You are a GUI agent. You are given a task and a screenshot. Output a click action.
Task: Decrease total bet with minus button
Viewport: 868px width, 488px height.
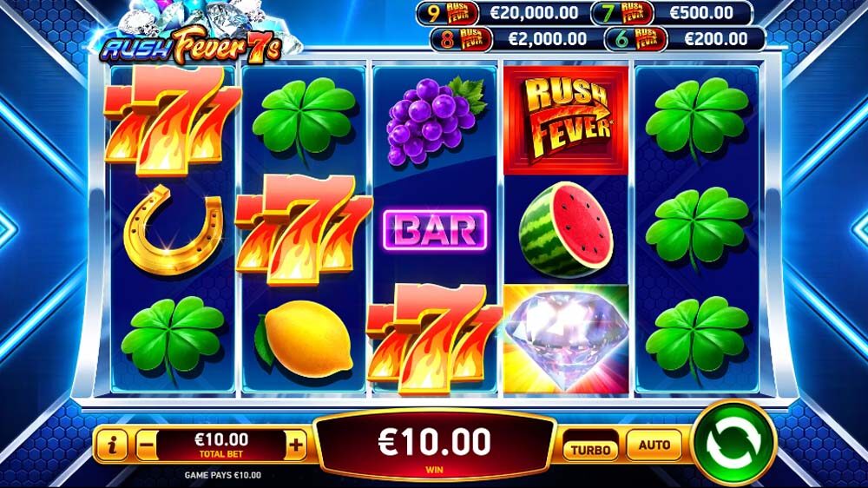tap(146, 445)
